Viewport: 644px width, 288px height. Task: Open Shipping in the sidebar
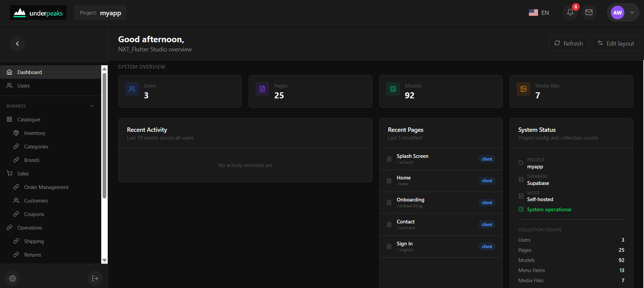point(50,241)
